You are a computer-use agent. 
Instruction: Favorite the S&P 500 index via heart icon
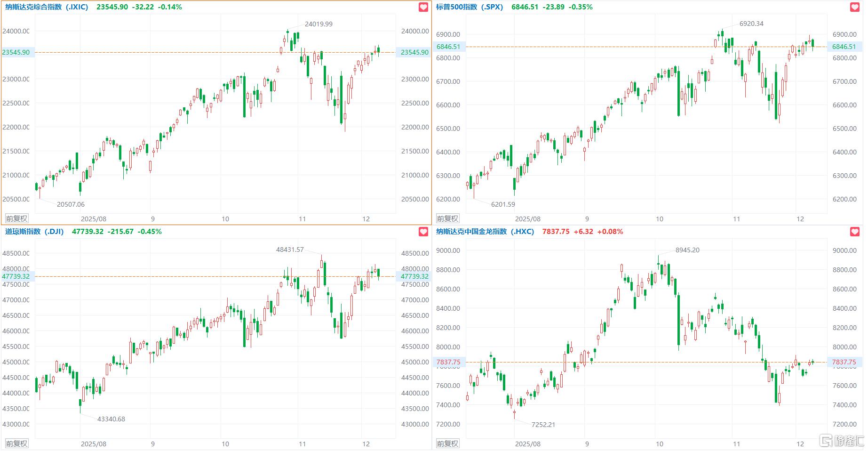click(x=855, y=7)
